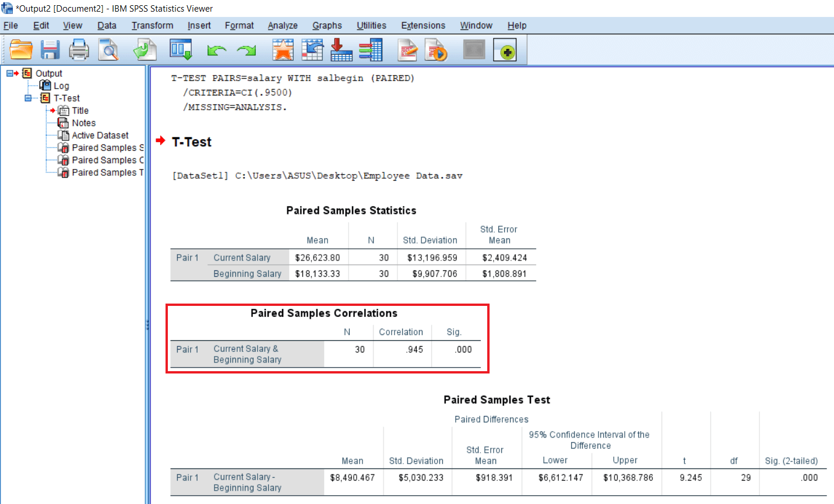This screenshot has height=504, width=834.
Task: Click the Undo arrow icon
Action: click(x=217, y=51)
